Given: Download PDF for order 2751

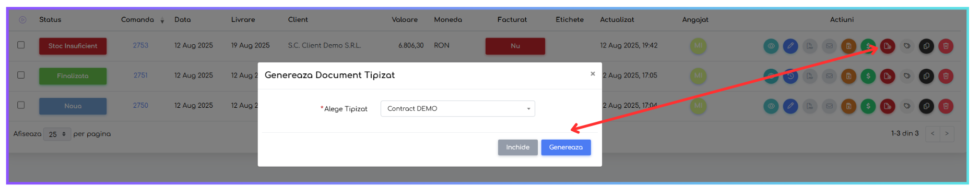Looking at the screenshot, I should pyautogui.click(x=810, y=76).
